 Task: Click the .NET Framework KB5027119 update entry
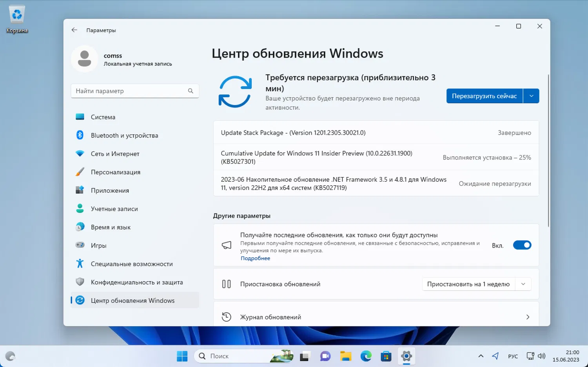[376, 183]
